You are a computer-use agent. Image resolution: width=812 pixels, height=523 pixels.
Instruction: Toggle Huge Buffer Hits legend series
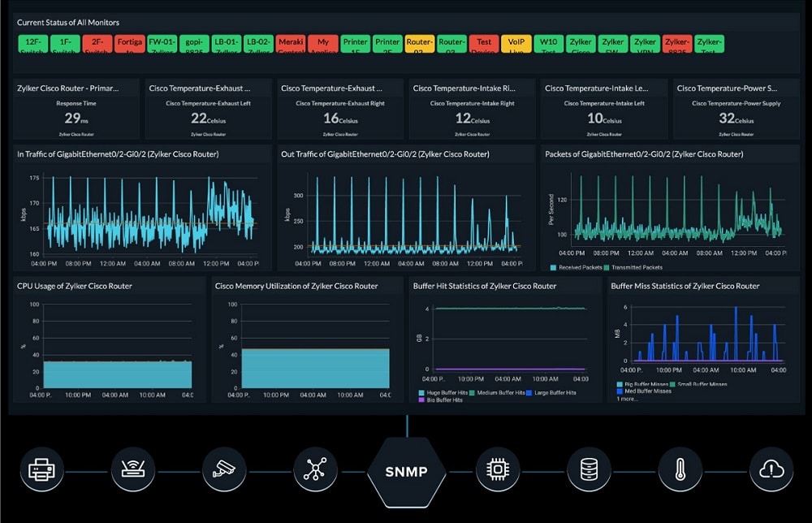point(443,393)
